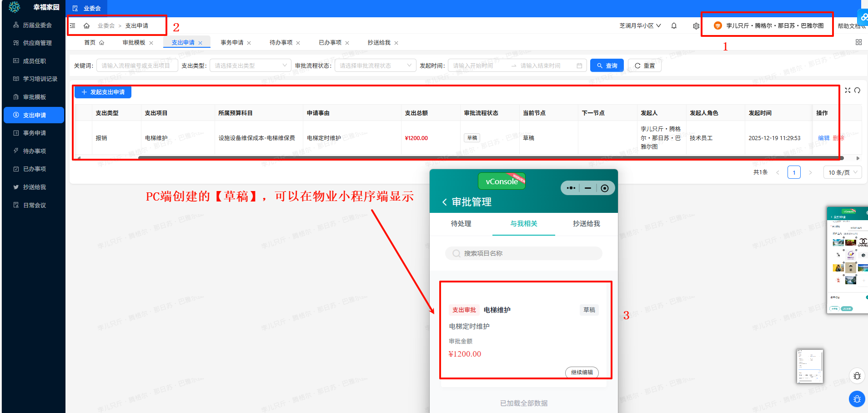The height and width of the screenshot is (413, 868).
Task: Collapse the sidebar using the menu fold icon
Action: tap(73, 26)
